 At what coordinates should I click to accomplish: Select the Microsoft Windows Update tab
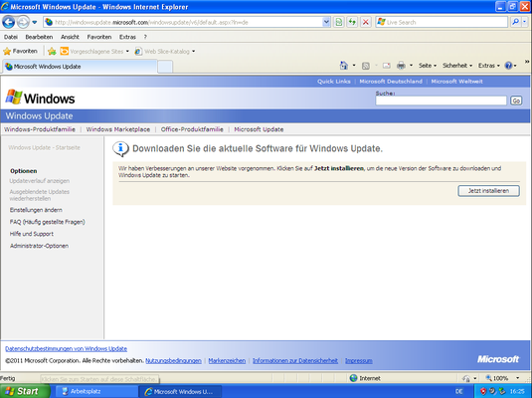pyautogui.click(x=81, y=67)
